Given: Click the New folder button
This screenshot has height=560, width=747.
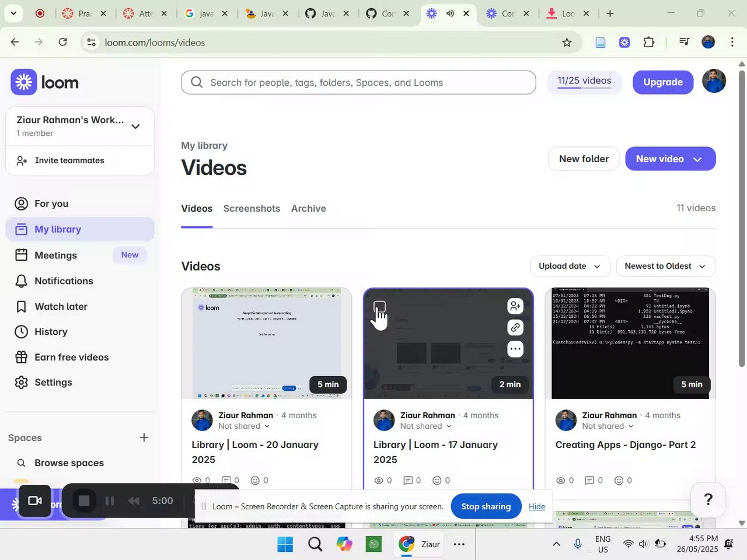Looking at the screenshot, I should pyautogui.click(x=584, y=159).
